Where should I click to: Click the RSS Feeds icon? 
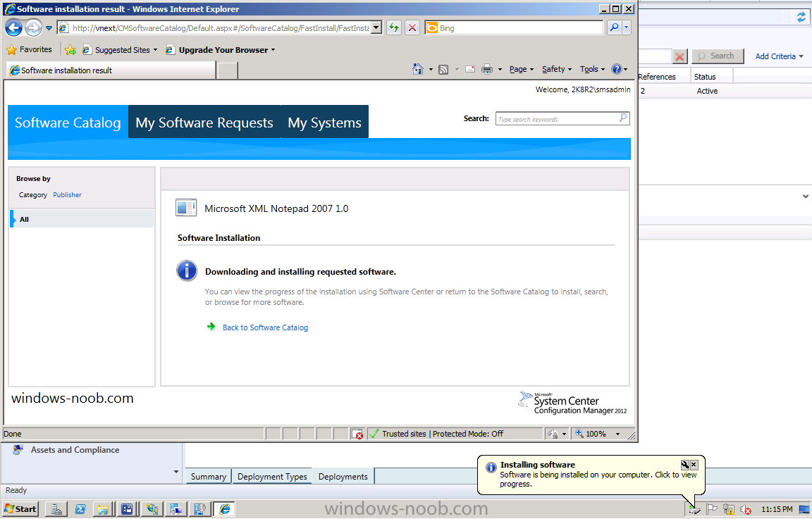click(x=443, y=69)
